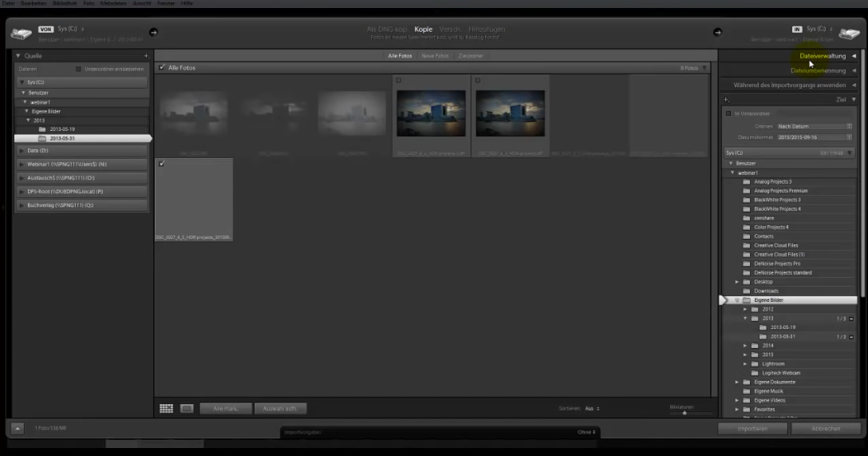Uncheck the 'Alle Fotos' checkbox

pyautogui.click(x=162, y=68)
